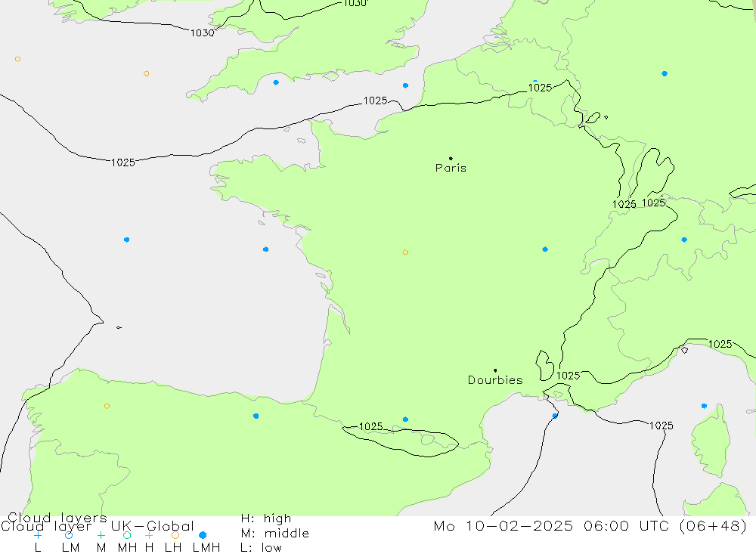Viewport: 756px width, 554px height.
Task: Click the 1025 label in the Mediterranean west of Corsica
Action: [661, 426]
